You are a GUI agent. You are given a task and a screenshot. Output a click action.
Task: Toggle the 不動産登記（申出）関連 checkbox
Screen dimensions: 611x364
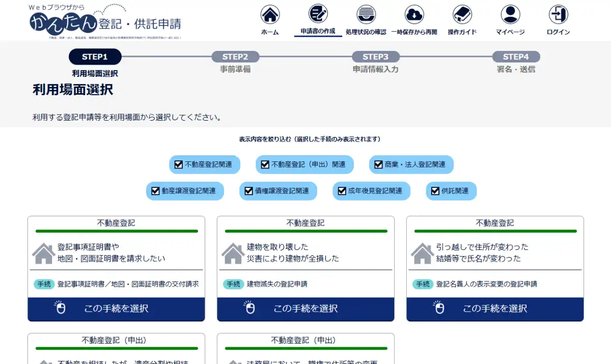[265, 164]
